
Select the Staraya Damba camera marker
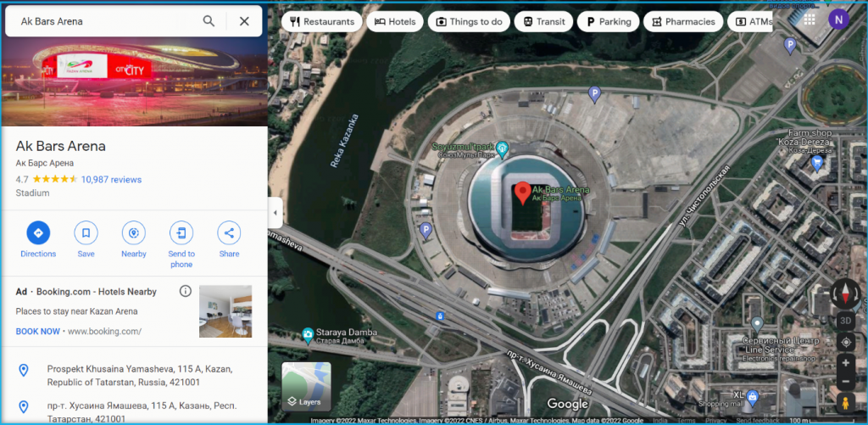click(308, 334)
